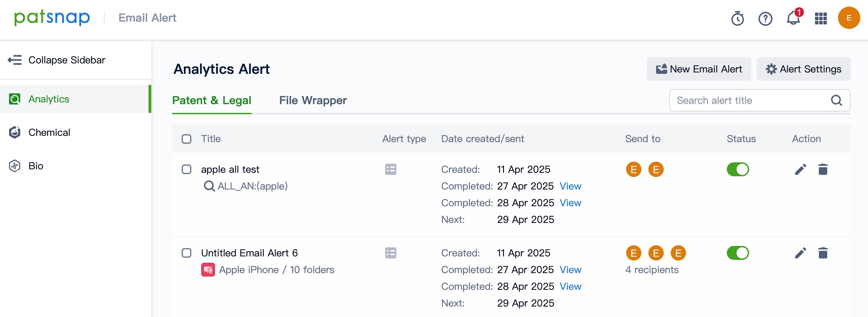Open Alert Settings
Image resolution: width=868 pixels, height=317 pixels.
pos(804,69)
